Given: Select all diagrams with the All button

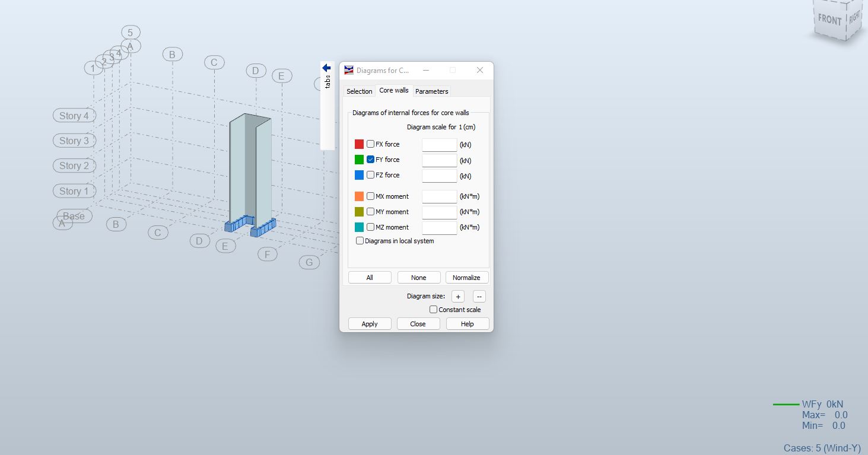Looking at the screenshot, I should point(369,277).
